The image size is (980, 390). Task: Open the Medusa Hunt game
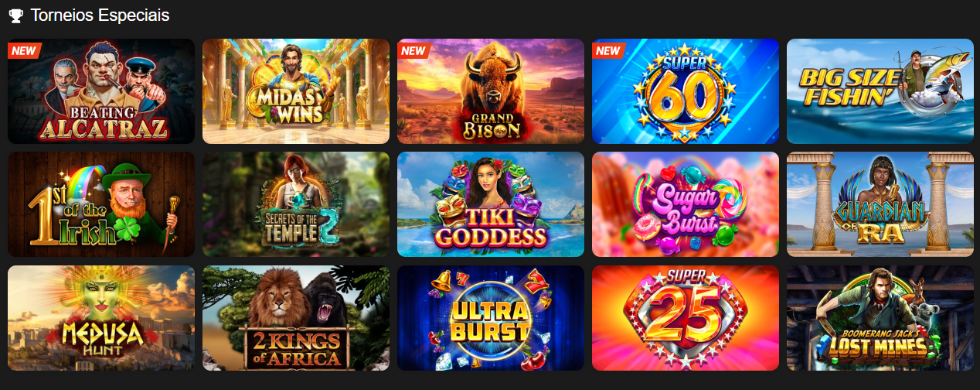pos(101,318)
